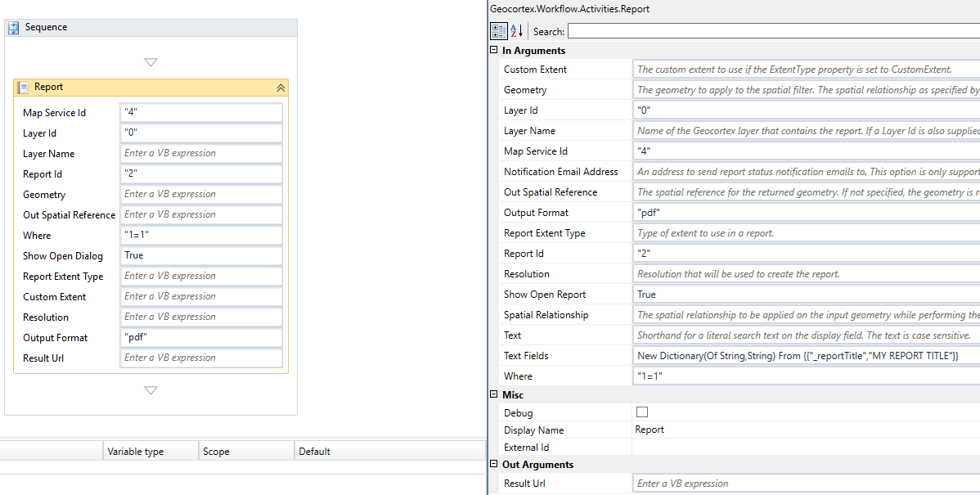Edit Report Extent Type in properties panel
This screenshot has height=495, width=980.
tap(807, 233)
